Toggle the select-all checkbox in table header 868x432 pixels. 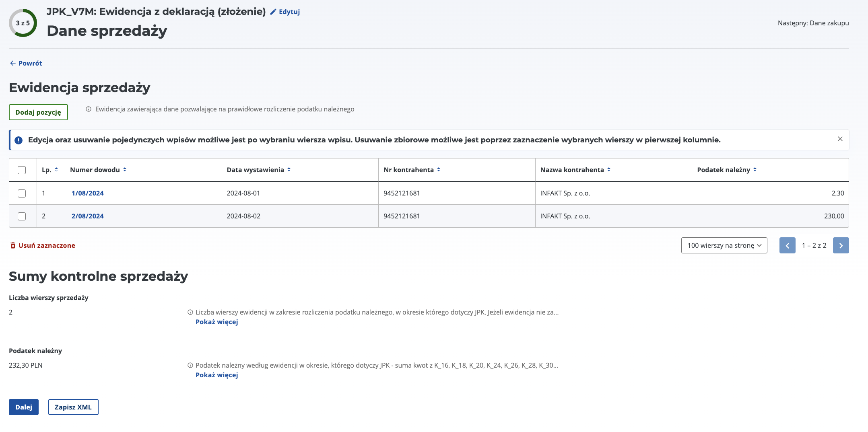[x=22, y=170]
